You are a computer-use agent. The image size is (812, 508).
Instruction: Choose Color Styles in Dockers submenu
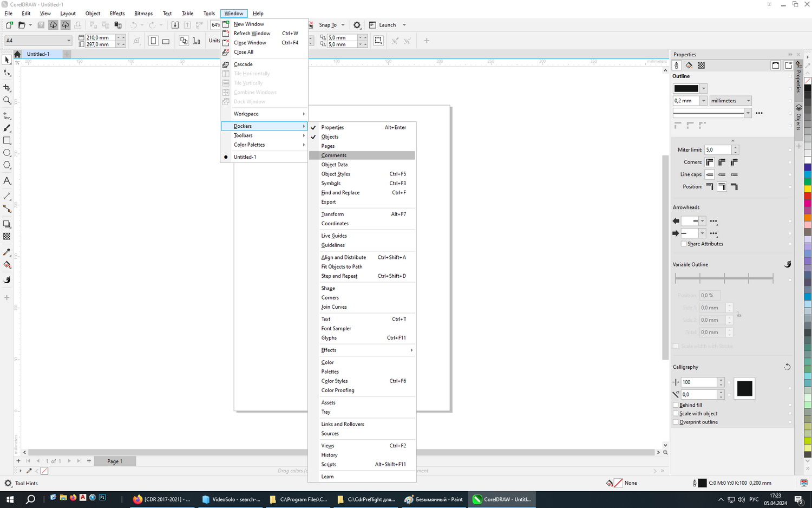[x=335, y=381]
